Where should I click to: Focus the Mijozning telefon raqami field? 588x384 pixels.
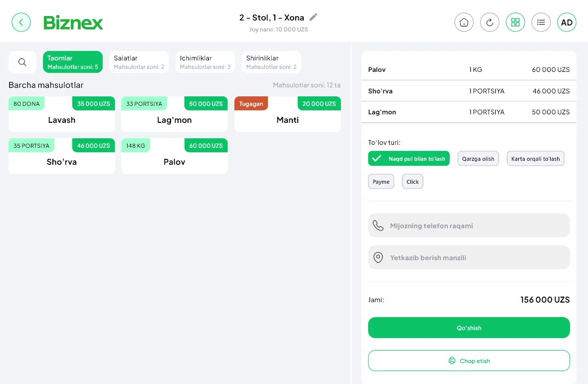pos(469,226)
